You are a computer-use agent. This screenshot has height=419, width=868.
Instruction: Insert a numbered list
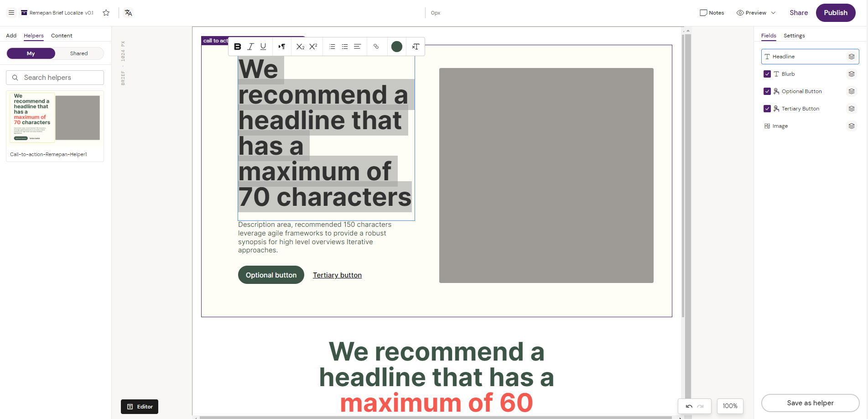(x=332, y=47)
